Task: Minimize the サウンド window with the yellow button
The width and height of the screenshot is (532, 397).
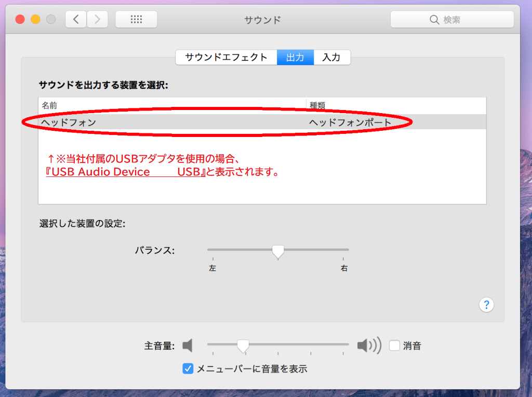Action: (x=36, y=19)
